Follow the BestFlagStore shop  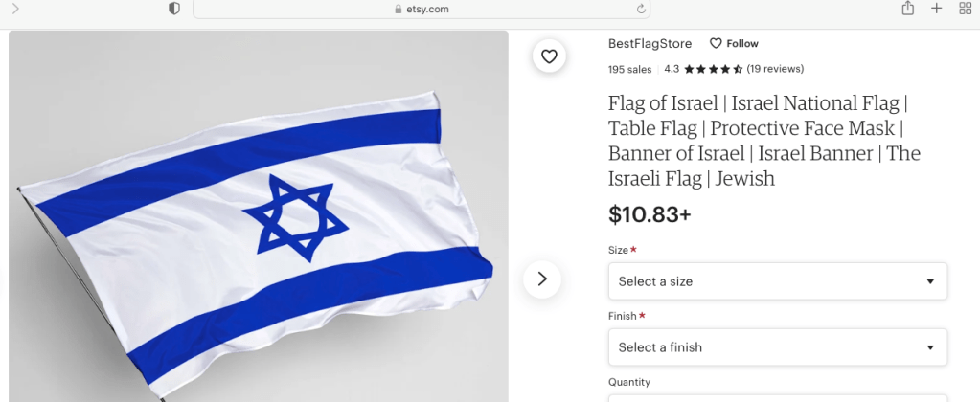[734, 44]
